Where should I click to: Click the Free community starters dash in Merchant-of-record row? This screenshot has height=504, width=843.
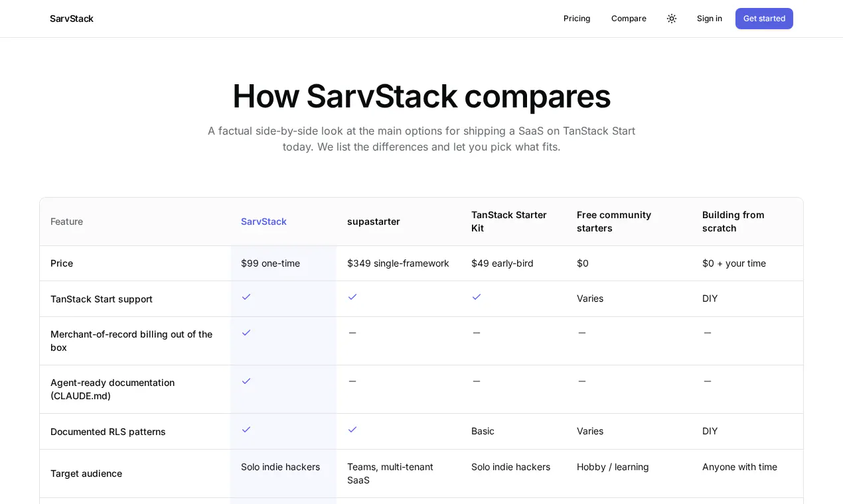click(582, 332)
